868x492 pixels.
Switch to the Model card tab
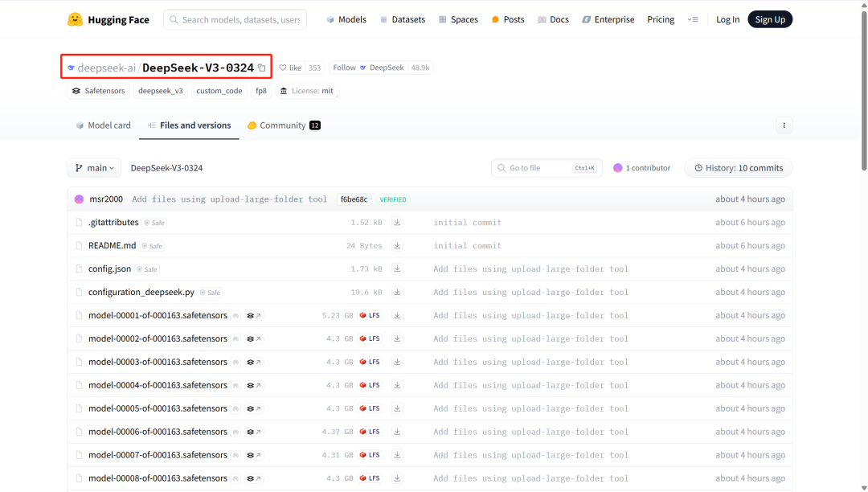[103, 125]
